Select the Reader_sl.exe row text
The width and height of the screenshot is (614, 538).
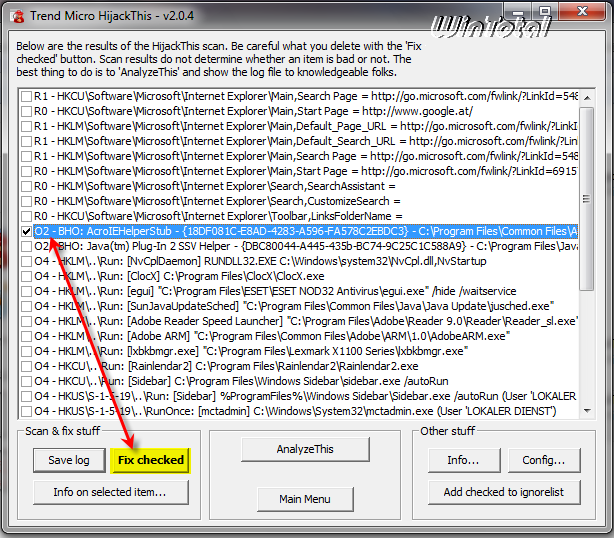[306, 321]
